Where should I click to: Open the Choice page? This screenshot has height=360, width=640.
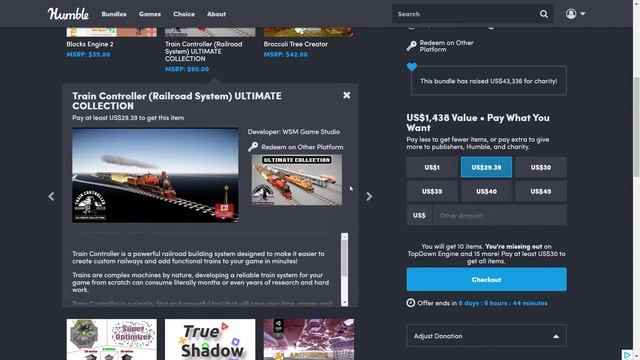pos(184,14)
